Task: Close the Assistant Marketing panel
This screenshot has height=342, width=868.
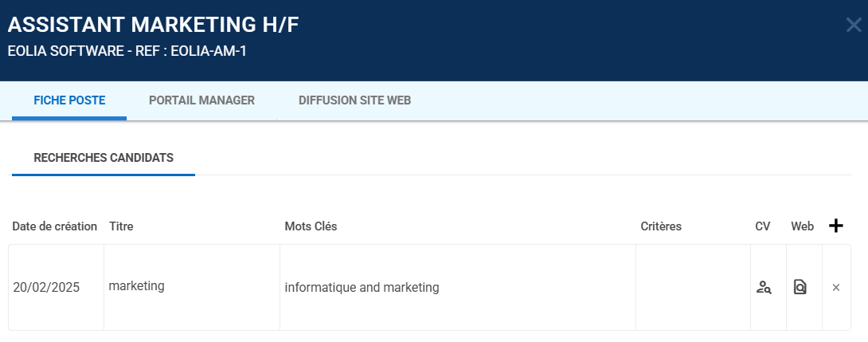Action: coord(854,25)
